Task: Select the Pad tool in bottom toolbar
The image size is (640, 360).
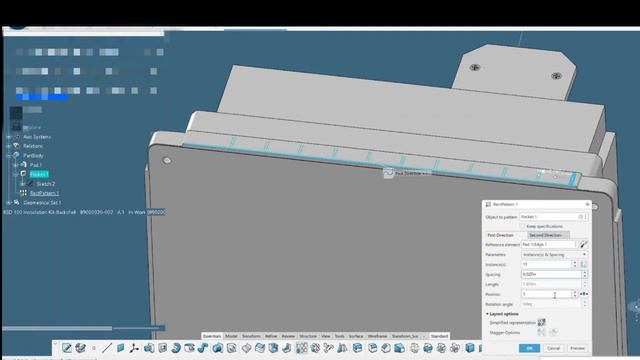Action: 149,348
